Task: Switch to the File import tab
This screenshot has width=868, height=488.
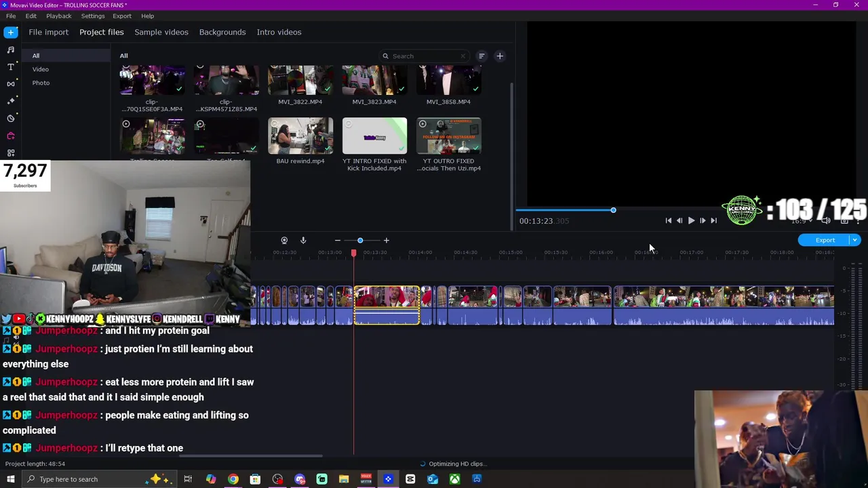Action: click(x=48, y=32)
